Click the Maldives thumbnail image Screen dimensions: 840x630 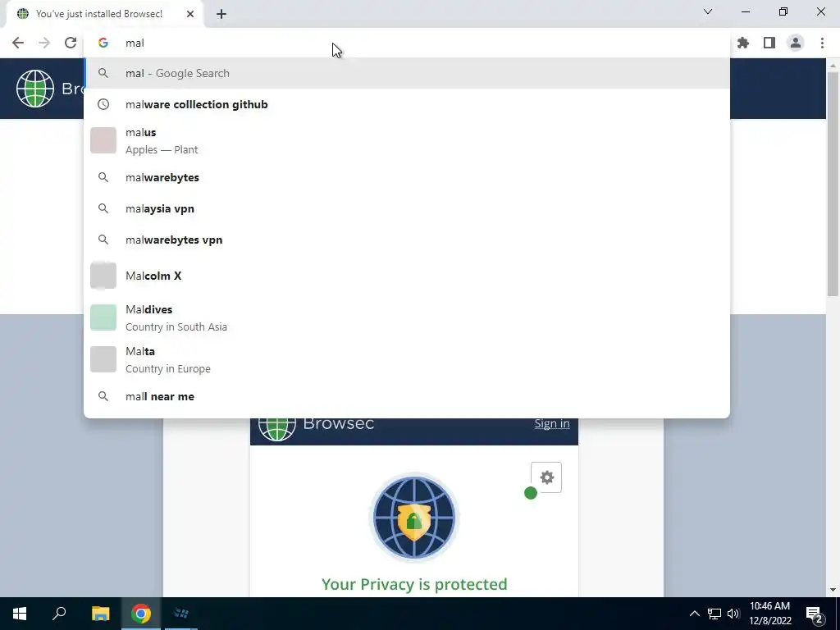[103, 317]
